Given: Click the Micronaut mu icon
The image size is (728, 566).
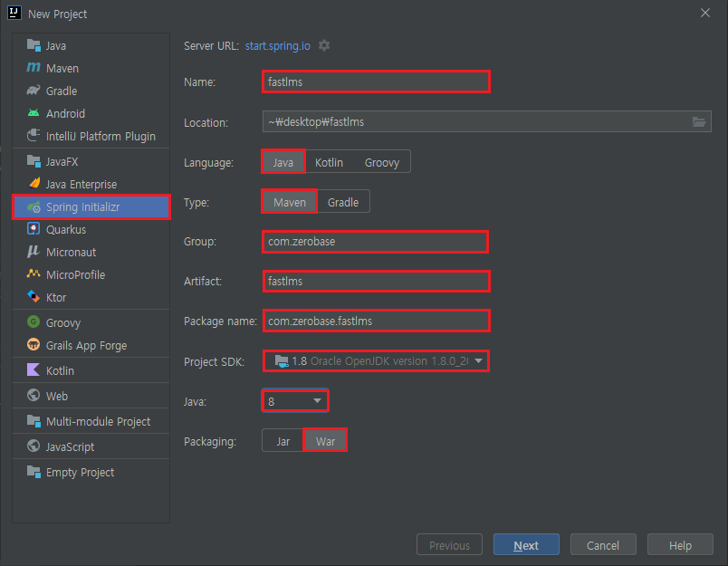Looking at the screenshot, I should click(34, 252).
